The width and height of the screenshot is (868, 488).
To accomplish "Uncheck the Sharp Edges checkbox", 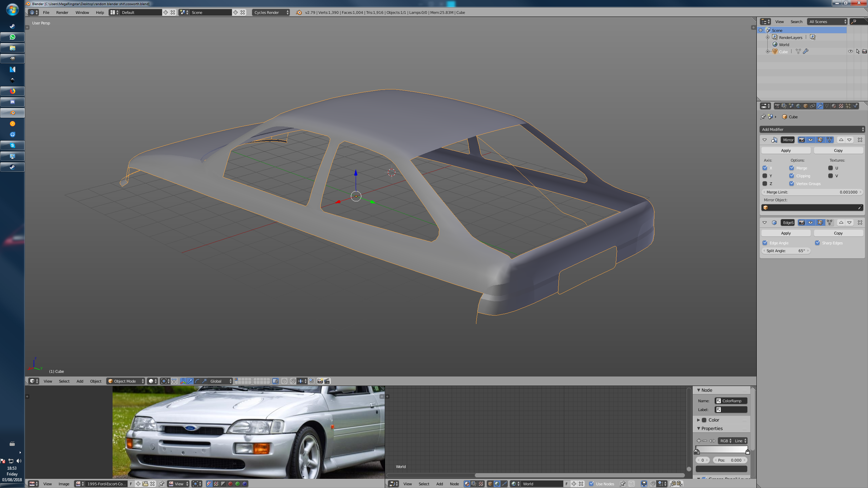I will point(817,243).
